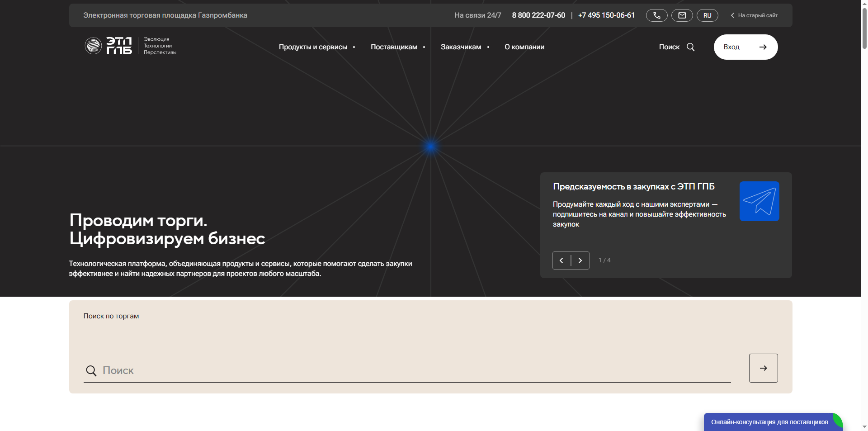
Task: Show previous slide in banner carousel
Action: coord(561,260)
